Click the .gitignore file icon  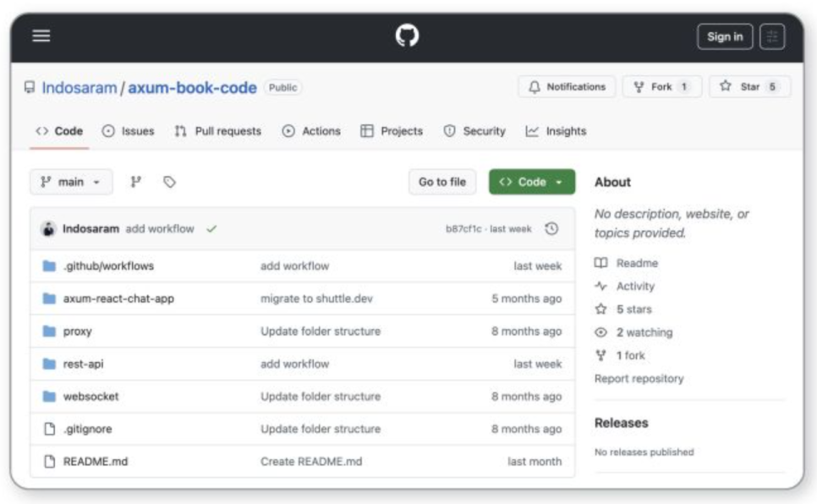pos(50,429)
